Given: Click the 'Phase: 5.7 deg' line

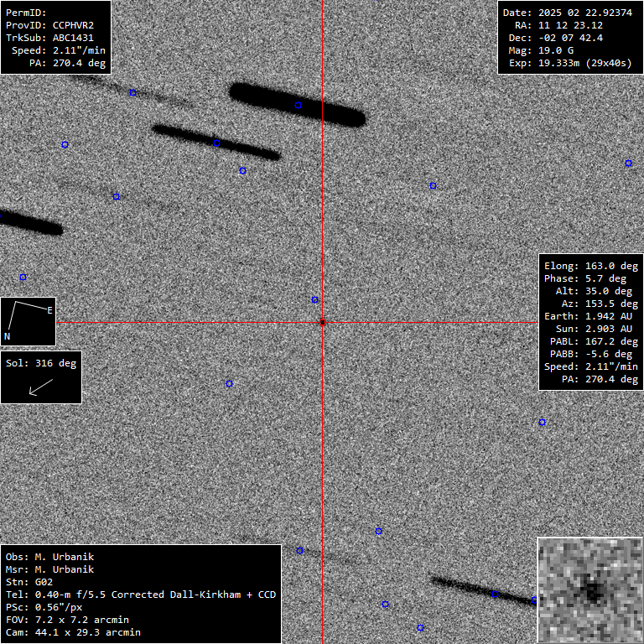Looking at the screenshot, I should [x=585, y=278].
